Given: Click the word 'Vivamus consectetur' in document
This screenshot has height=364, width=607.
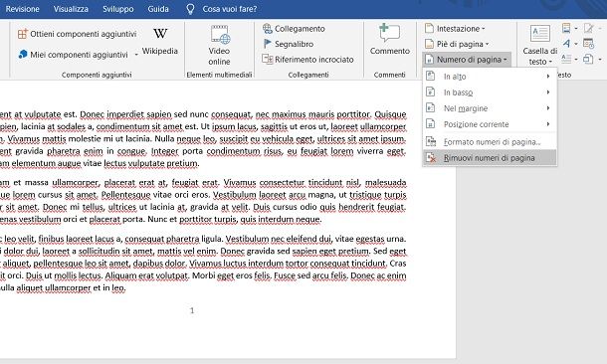Looking at the screenshot, I should coord(265,182).
